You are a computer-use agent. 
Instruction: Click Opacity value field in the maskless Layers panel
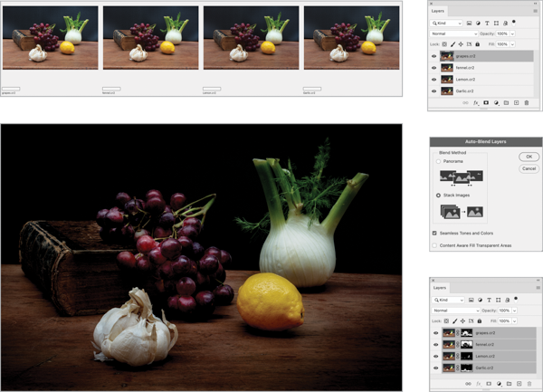502,33
